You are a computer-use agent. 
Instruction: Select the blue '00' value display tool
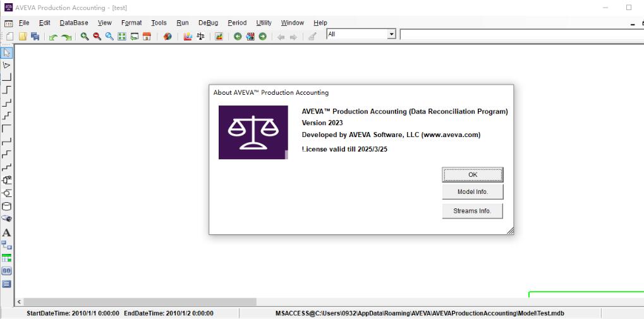[6, 271]
